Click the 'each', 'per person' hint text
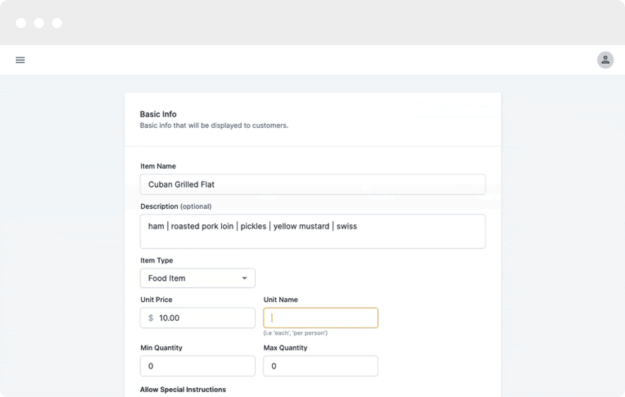The width and height of the screenshot is (625, 397). (x=295, y=333)
